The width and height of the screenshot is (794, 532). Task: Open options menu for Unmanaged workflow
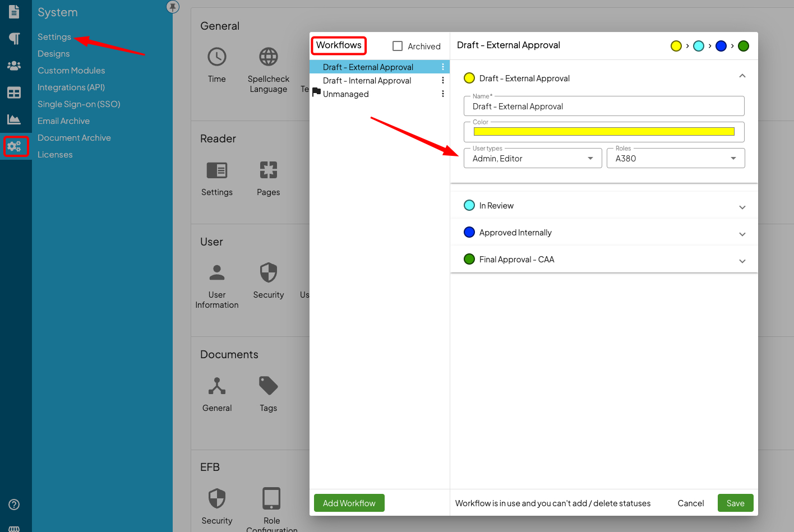pos(443,94)
